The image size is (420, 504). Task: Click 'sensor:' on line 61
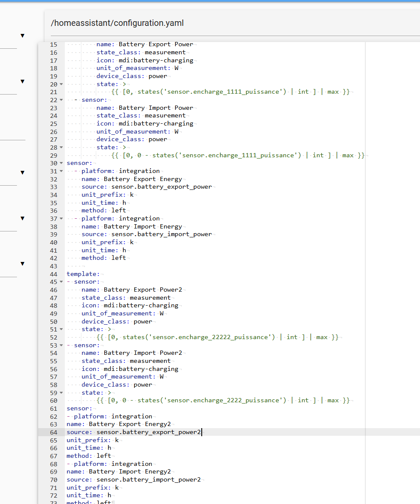(x=79, y=409)
